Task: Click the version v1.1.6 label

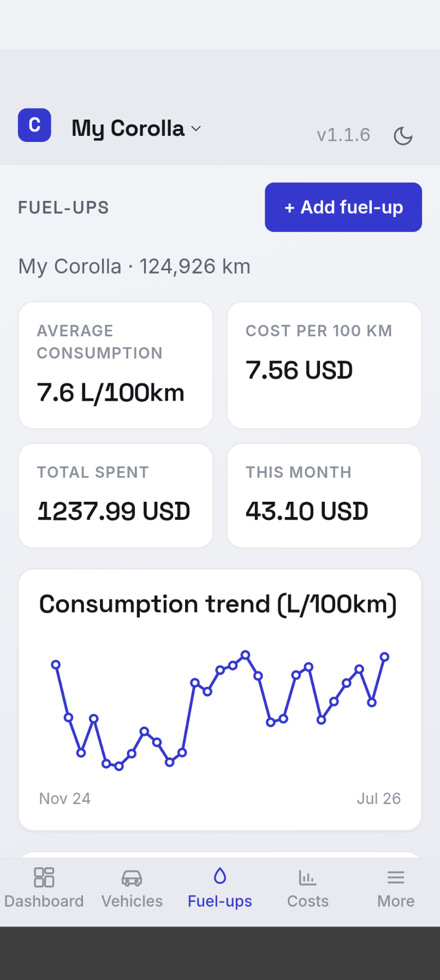Action: pyautogui.click(x=343, y=135)
